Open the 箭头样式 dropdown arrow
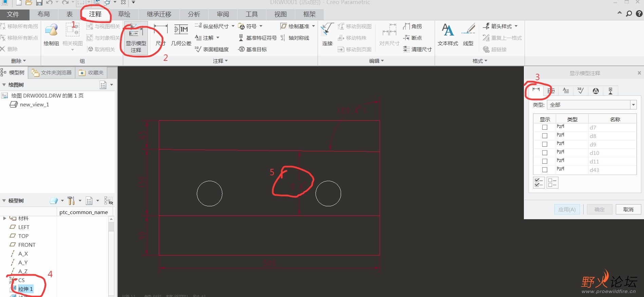 [x=516, y=26]
